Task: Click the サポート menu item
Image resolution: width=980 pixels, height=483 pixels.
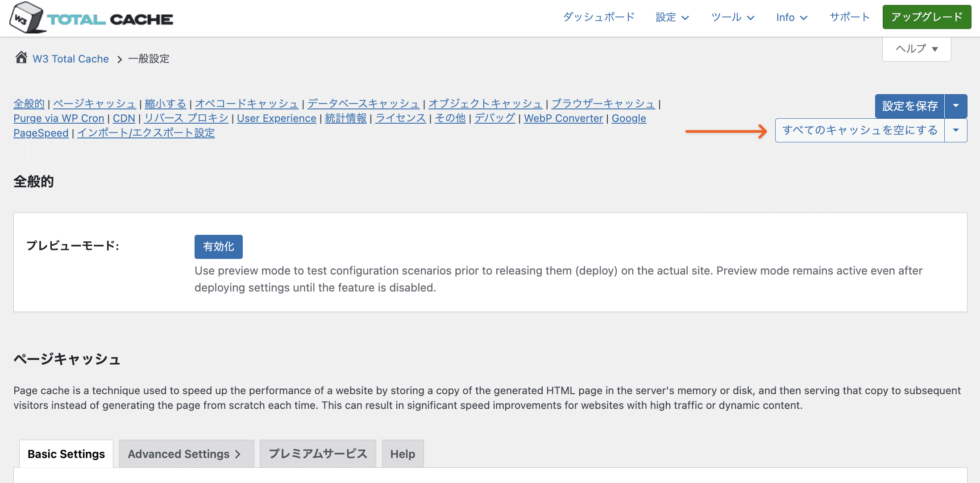Action: (850, 17)
